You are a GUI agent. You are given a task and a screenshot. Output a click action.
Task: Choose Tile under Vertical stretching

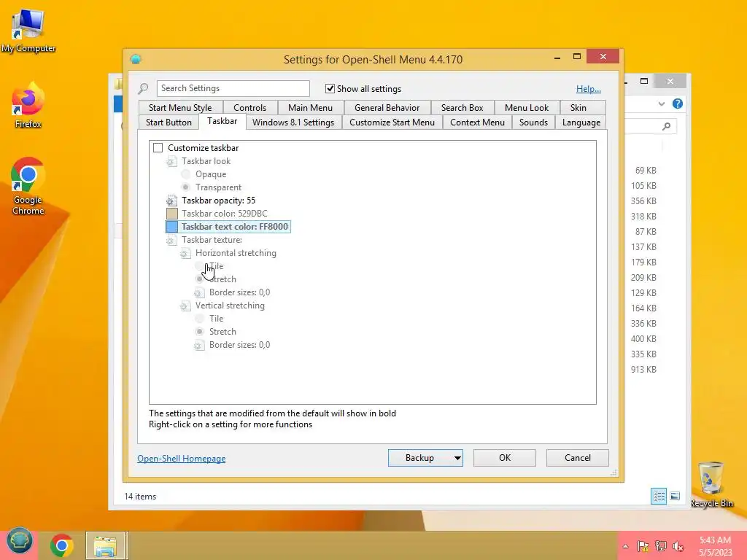200,319
